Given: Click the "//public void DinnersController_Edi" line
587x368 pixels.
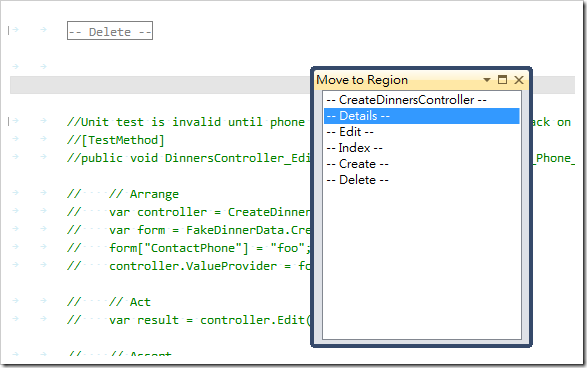Looking at the screenshot, I should (x=189, y=158).
